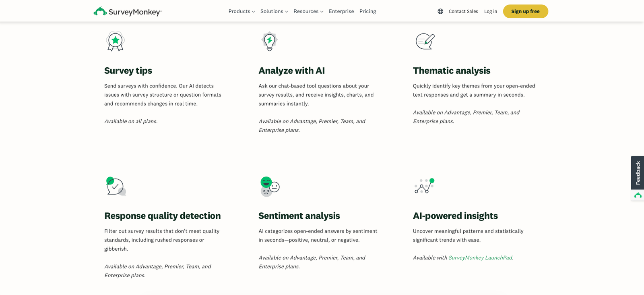Click the Response quality detection checkmark icon
This screenshot has height=295, width=644.
tap(116, 186)
